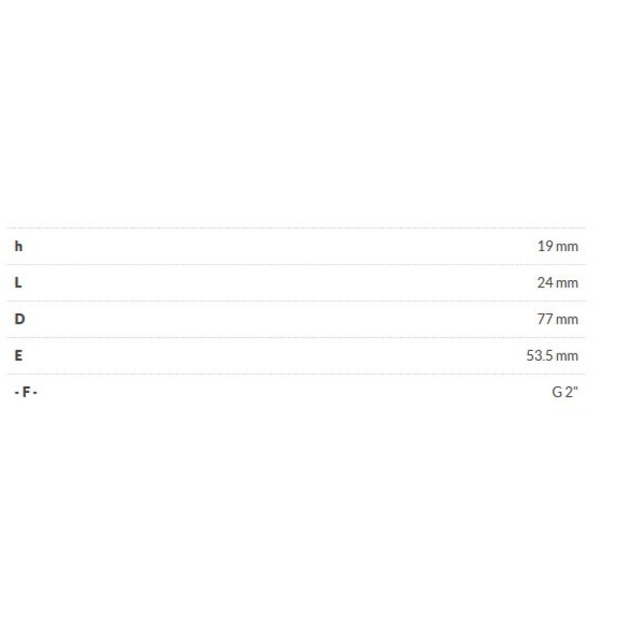Click the number 19 in h row
The width and height of the screenshot is (644, 644).
545,246
